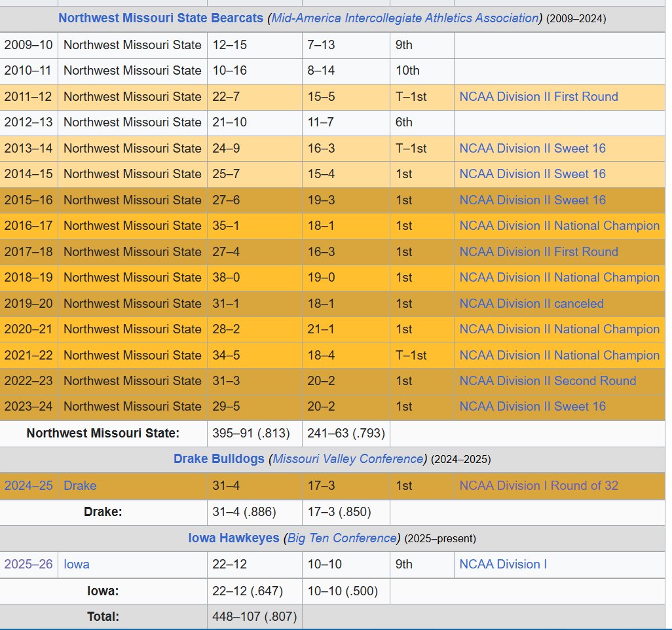Open the Big Ten Conference link
The width and height of the screenshot is (672, 630).
(x=342, y=538)
